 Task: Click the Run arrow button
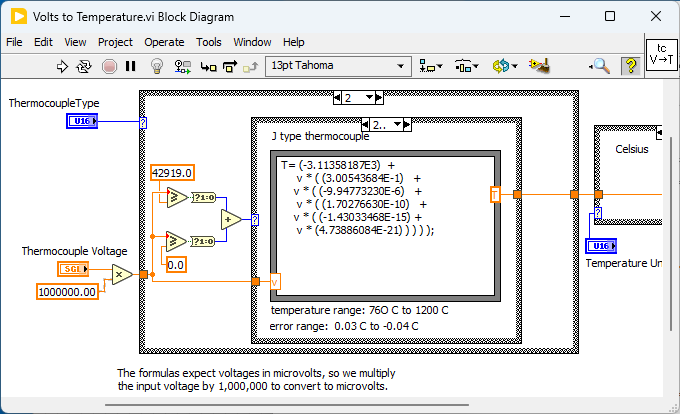pos(62,66)
